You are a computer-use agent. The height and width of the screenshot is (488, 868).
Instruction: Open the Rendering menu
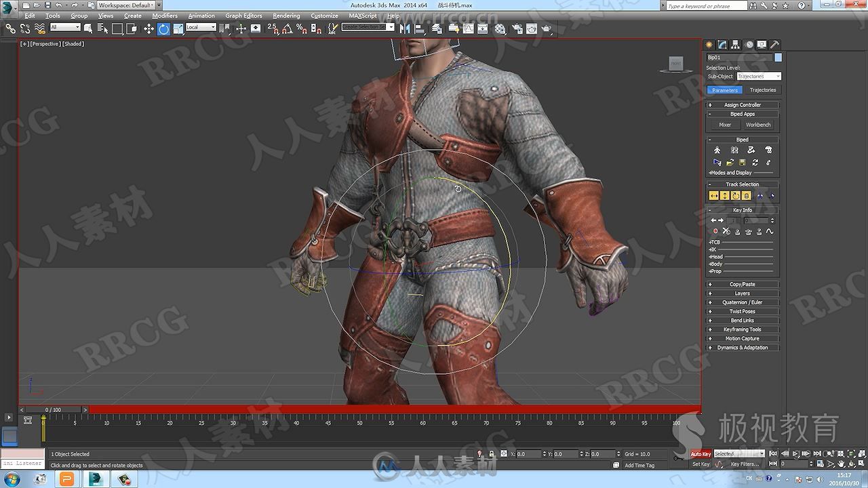pos(286,16)
